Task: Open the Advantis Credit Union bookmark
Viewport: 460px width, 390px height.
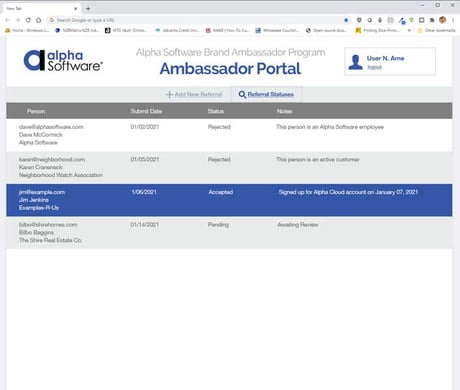Action: coord(177,30)
